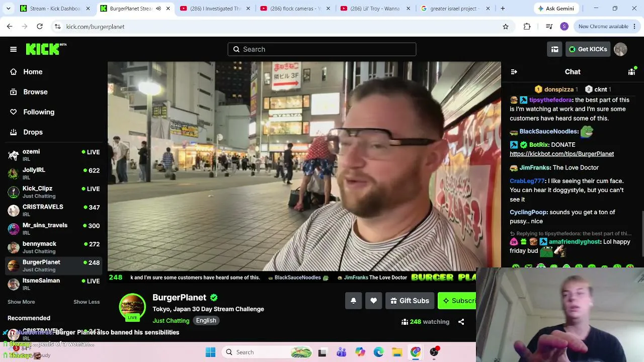Bookmark this page with the star icon
The image size is (644, 362).
pyautogui.click(x=506, y=27)
